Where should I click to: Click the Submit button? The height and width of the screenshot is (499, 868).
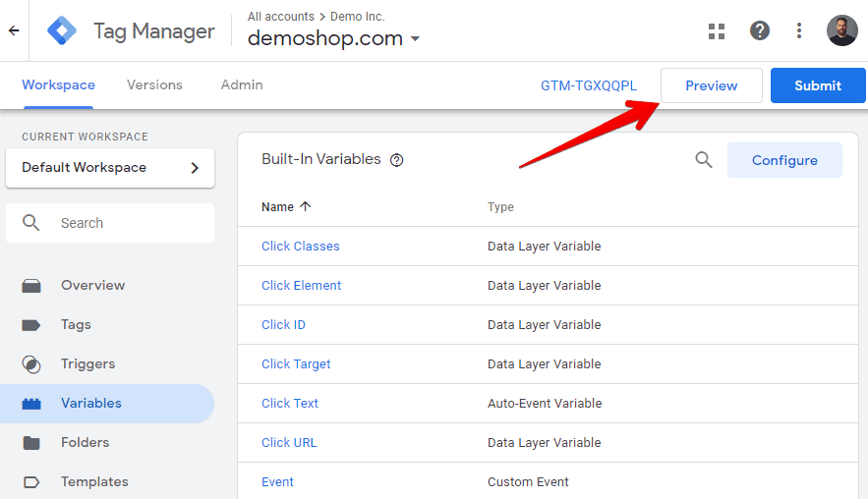[818, 85]
